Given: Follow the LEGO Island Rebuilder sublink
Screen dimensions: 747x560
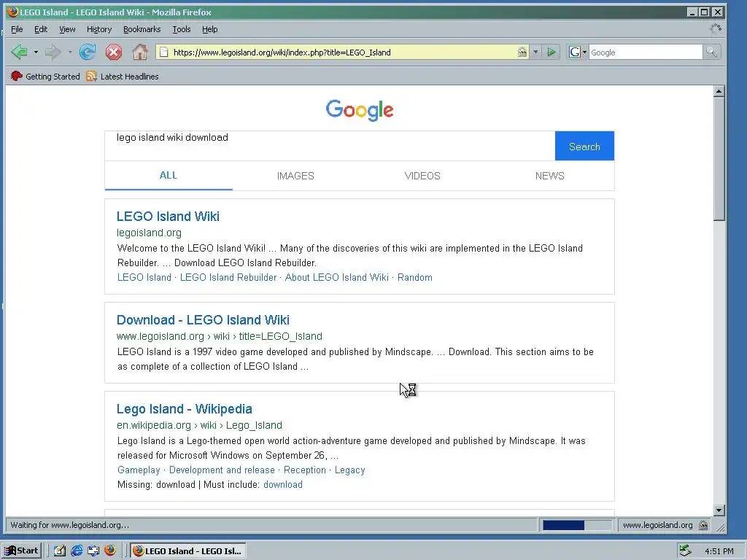Looking at the screenshot, I should tap(228, 277).
